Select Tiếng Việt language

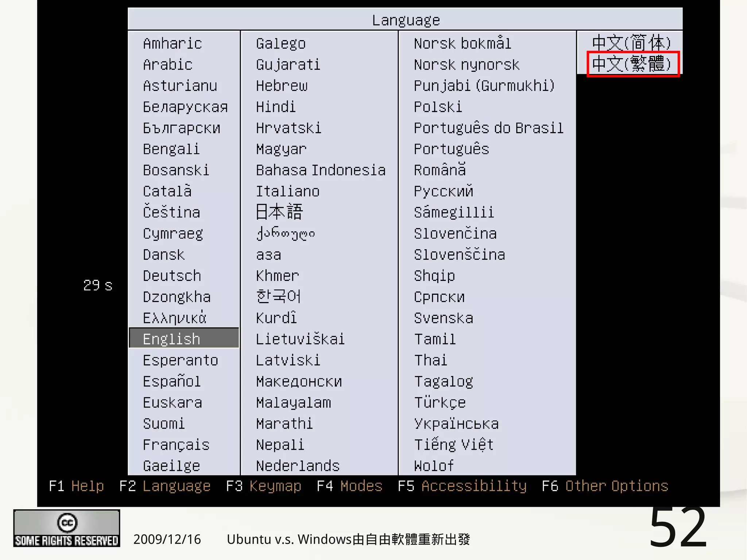pos(454,445)
